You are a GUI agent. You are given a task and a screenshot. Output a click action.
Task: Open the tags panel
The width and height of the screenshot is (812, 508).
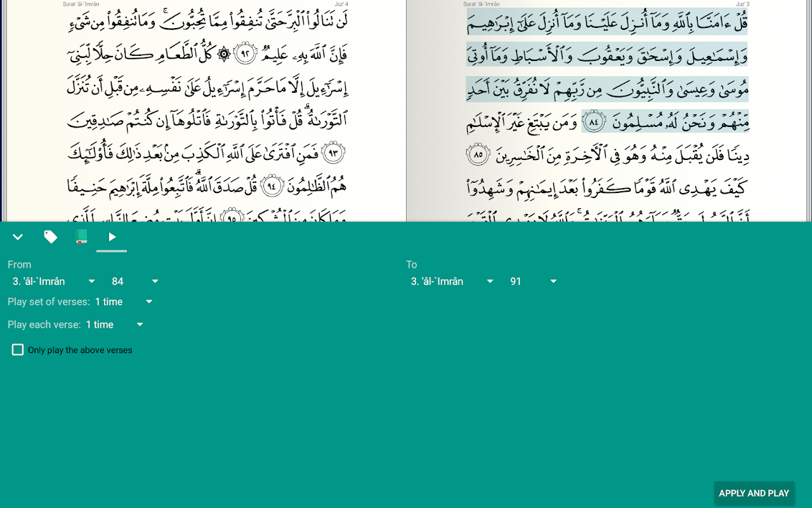[51, 236]
